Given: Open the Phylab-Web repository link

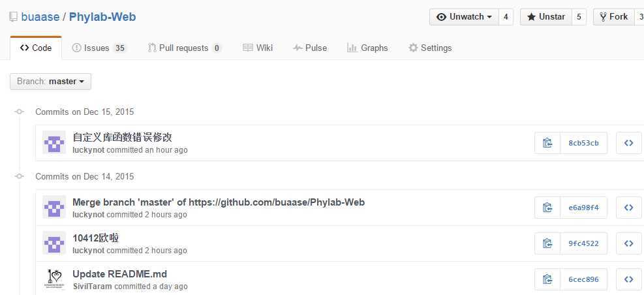Looking at the screenshot, I should coord(102,17).
